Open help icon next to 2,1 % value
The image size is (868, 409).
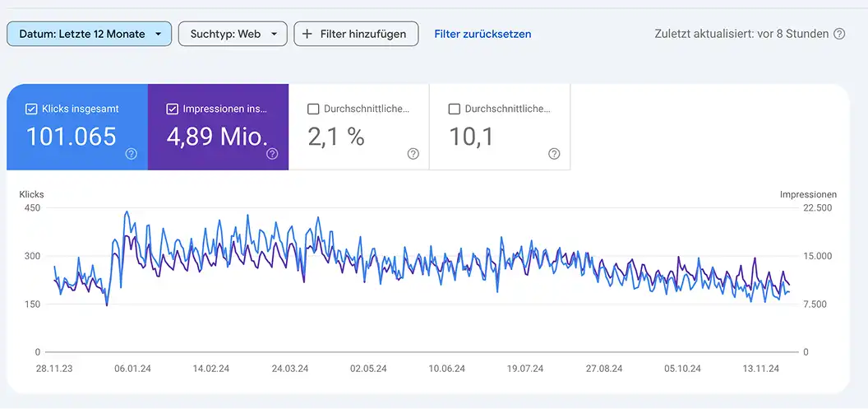(x=413, y=154)
